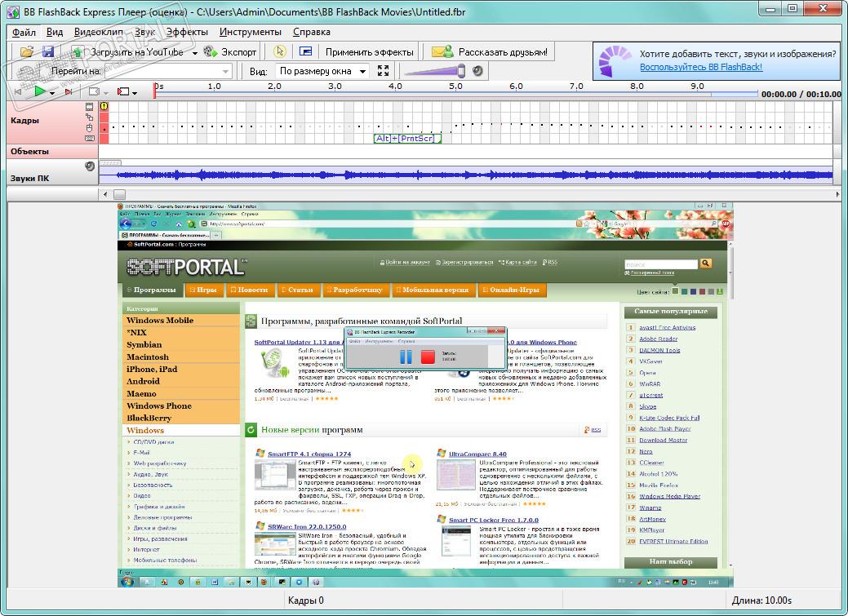Screen dimensions: 848x616
Task: Expand the play options arrow
Action: click(x=52, y=93)
